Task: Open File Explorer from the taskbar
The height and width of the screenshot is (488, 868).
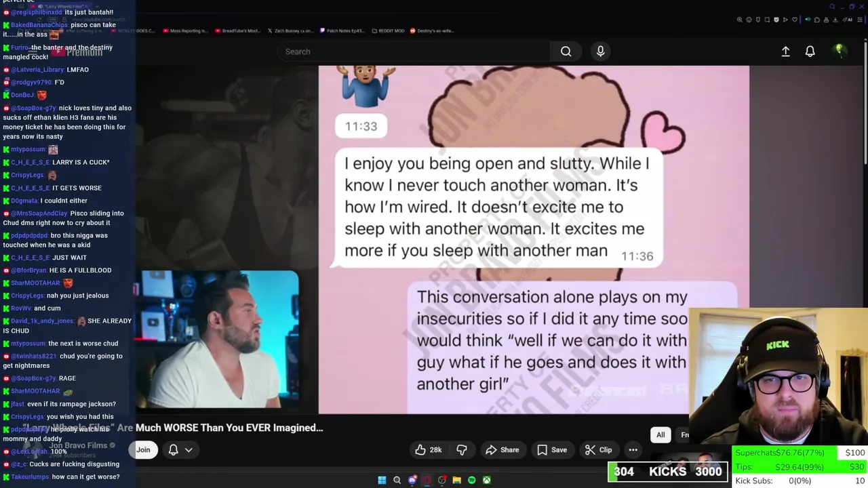Action: coord(456,480)
